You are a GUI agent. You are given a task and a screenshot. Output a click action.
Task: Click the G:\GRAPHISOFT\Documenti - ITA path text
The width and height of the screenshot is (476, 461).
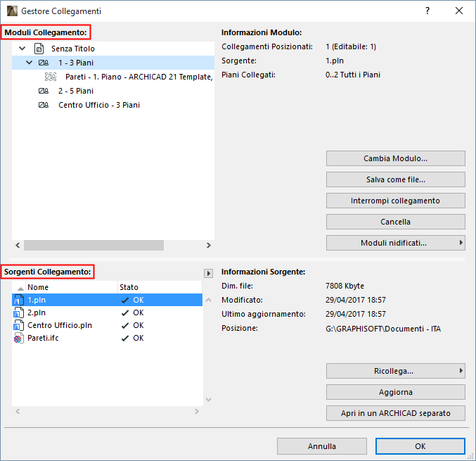pos(383,329)
